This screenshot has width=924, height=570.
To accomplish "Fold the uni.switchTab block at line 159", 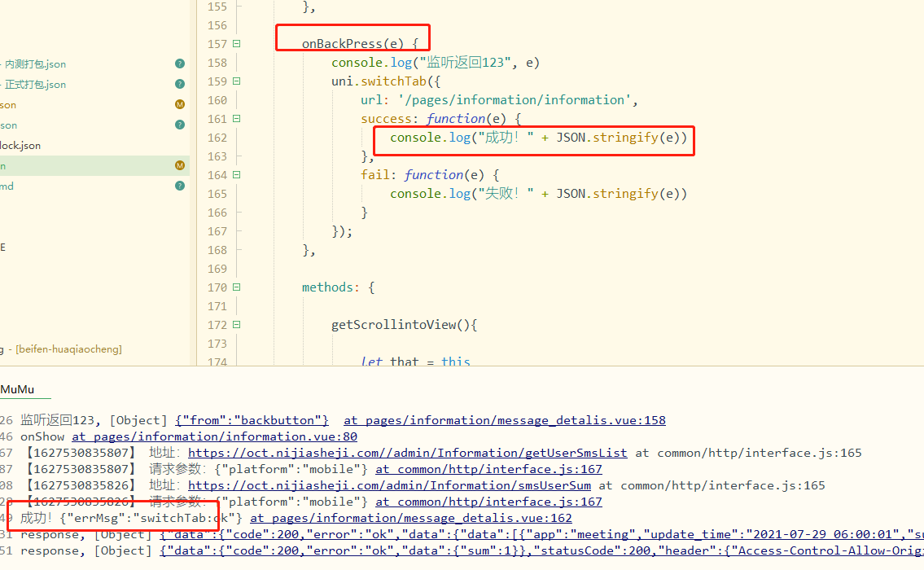I will [x=237, y=81].
